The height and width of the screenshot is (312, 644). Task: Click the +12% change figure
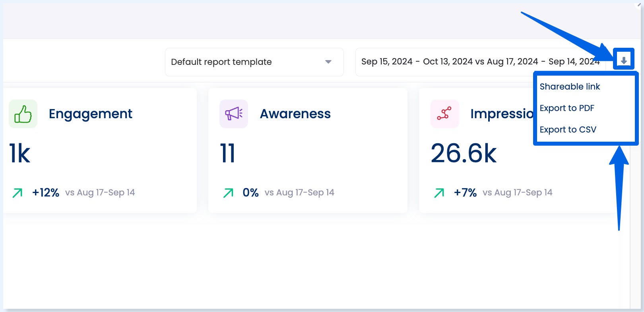tap(46, 193)
